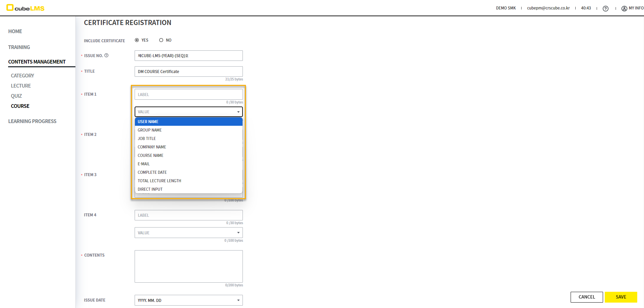Collapse the Item 1 VALUE dropdown

238,112
